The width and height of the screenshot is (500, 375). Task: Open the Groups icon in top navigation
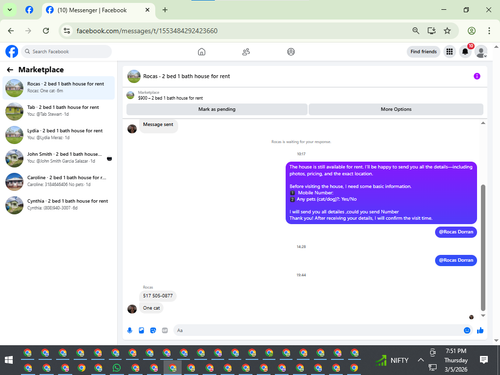click(x=291, y=52)
